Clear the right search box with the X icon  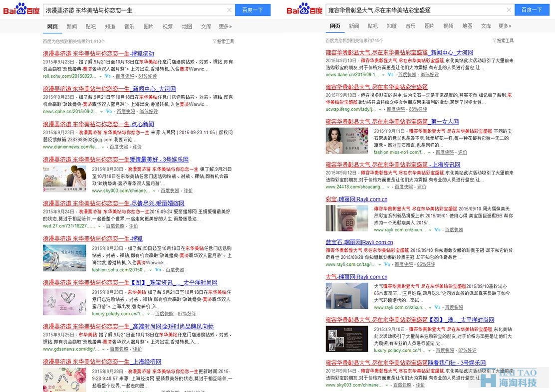509,10
